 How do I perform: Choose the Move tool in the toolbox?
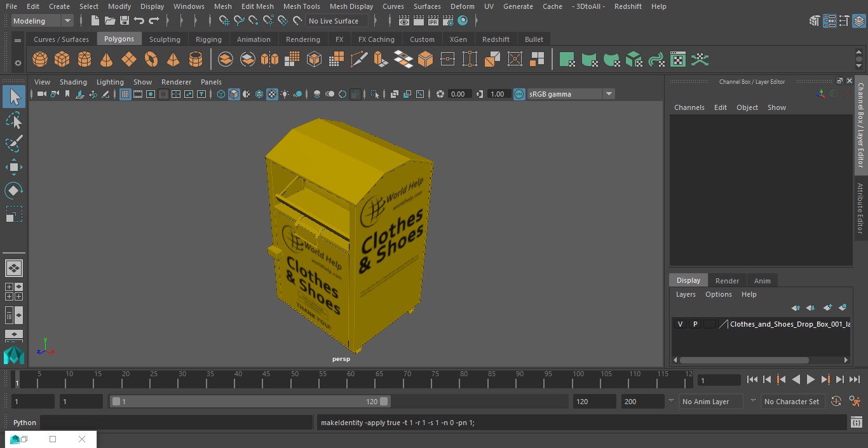point(14,167)
